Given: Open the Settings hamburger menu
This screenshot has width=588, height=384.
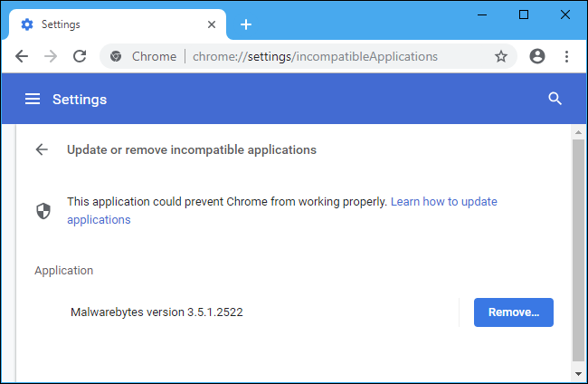Looking at the screenshot, I should (33, 99).
